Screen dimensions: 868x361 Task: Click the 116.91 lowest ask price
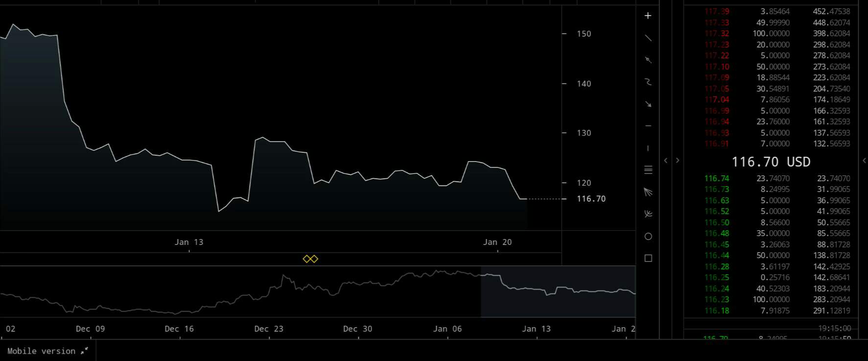(716, 144)
